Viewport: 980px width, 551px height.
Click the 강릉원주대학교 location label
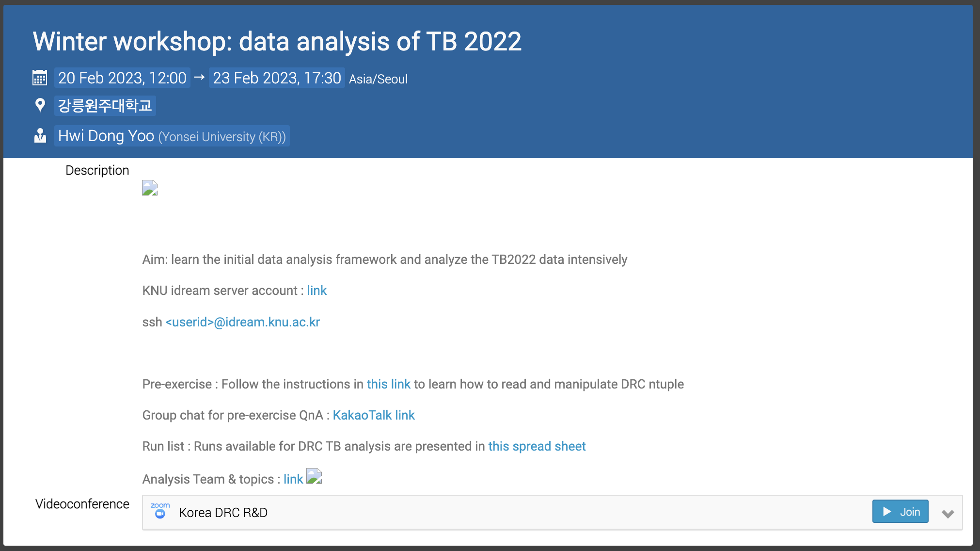[105, 105]
